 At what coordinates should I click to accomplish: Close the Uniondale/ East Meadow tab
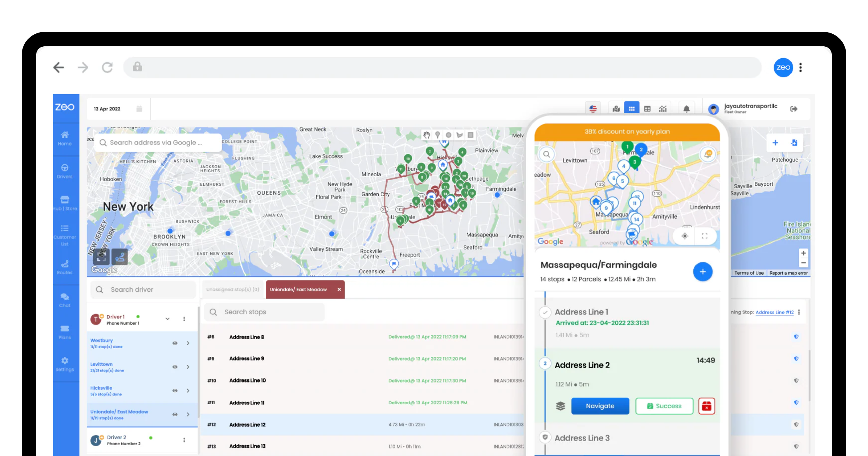339,290
